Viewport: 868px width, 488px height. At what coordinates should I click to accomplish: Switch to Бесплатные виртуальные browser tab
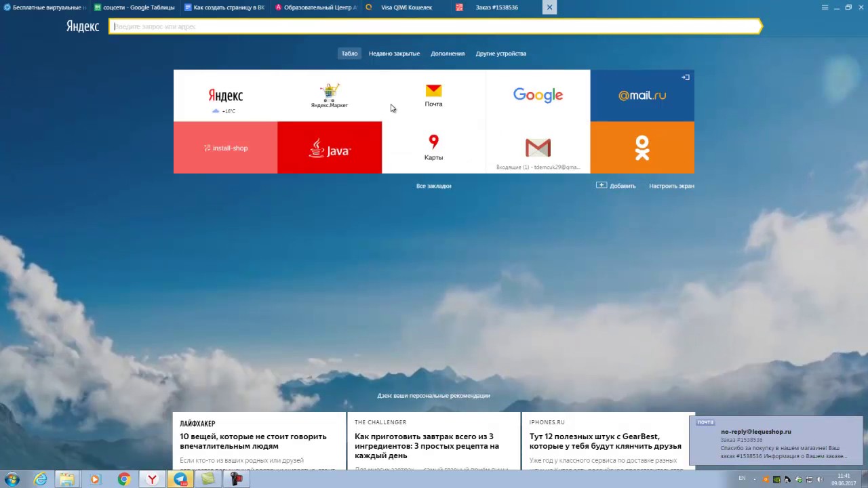point(45,7)
